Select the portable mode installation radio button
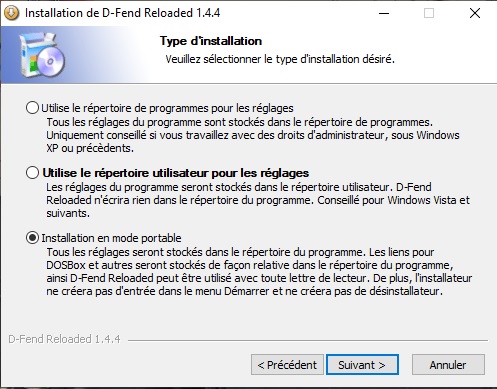The width and height of the screenshot is (497, 389). click(x=32, y=238)
